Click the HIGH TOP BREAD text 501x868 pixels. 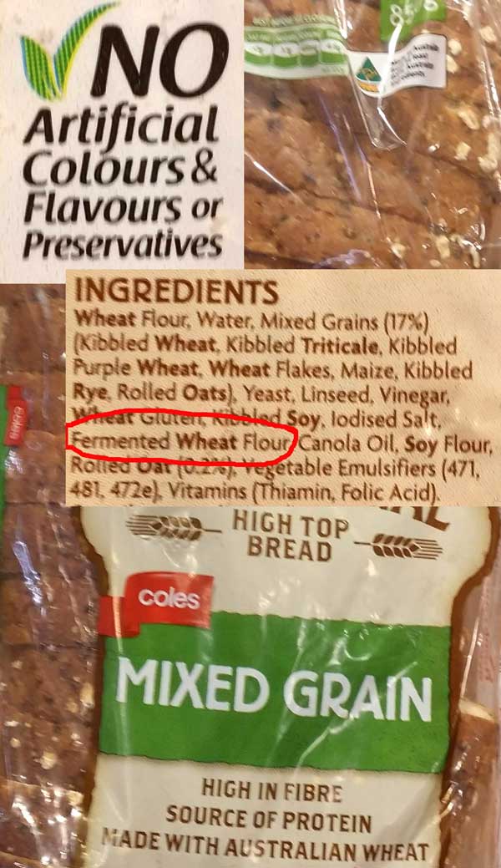click(291, 536)
